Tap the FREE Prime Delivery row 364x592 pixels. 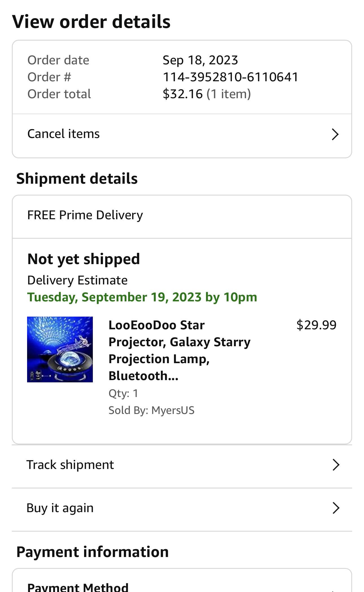[x=85, y=215]
